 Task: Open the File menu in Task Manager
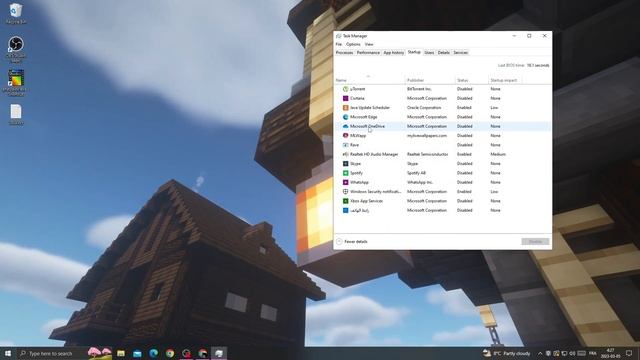point(339,44)
